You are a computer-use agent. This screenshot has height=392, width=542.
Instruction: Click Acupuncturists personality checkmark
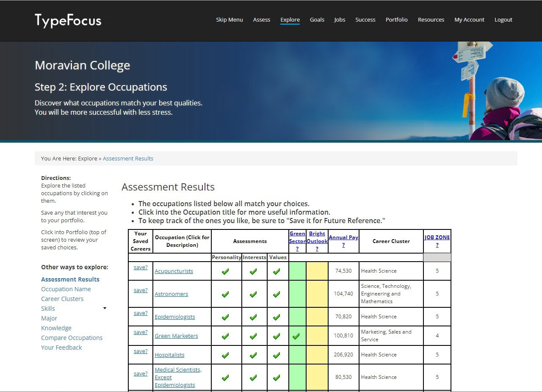(225, 271)
